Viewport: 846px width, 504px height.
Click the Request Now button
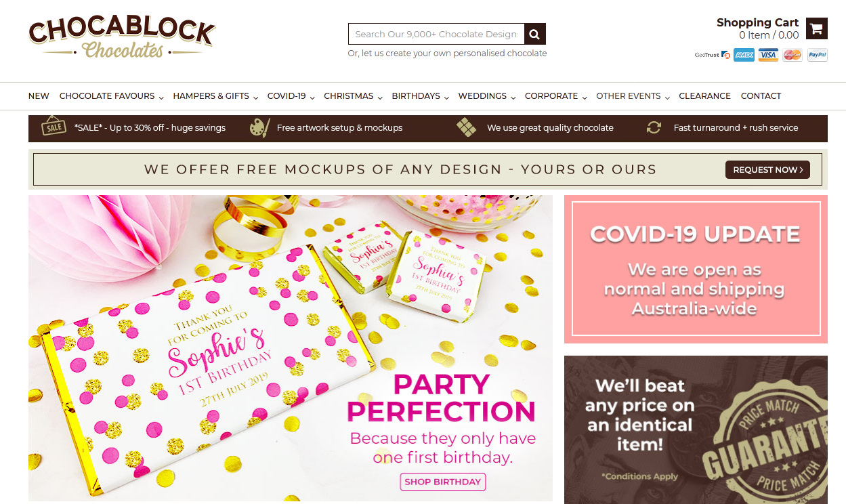click(x=768, y=170)
